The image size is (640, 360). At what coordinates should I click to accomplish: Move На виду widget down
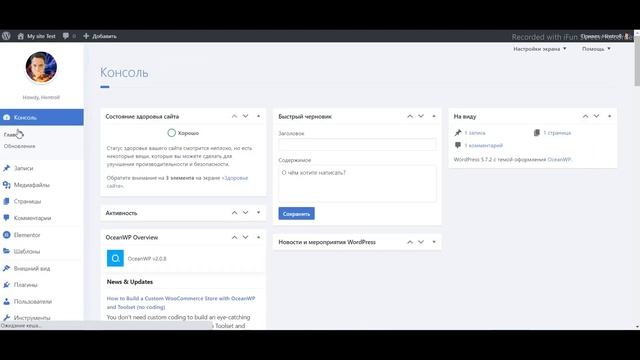click(596, 116)
